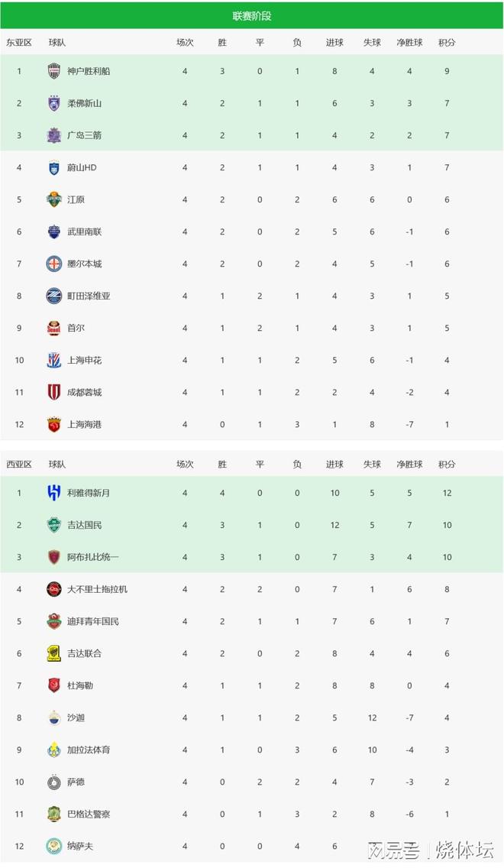Click the 积分 header in East table

[447, 43]
